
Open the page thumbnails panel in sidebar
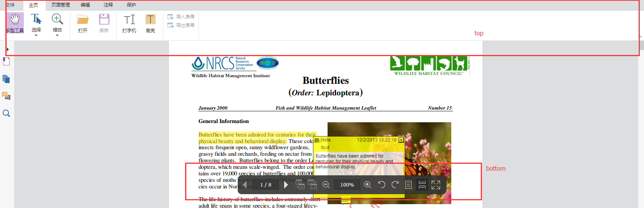click(6, 79)
